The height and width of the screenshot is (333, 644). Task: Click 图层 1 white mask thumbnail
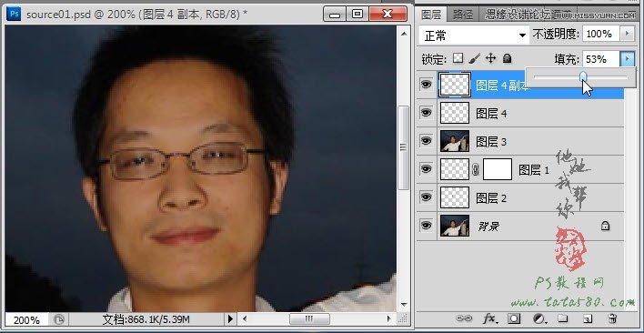(498, 169)
